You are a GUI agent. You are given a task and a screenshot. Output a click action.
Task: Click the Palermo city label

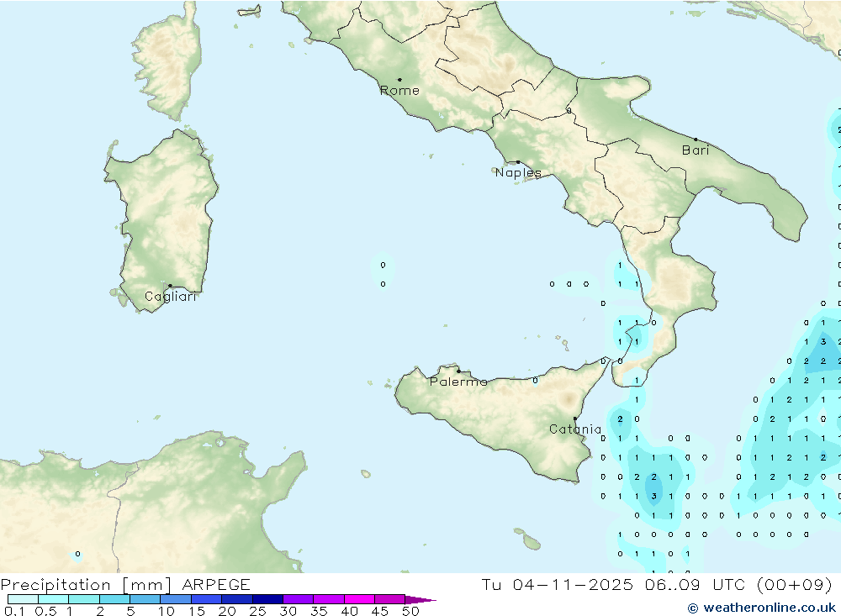click(458, 382)
